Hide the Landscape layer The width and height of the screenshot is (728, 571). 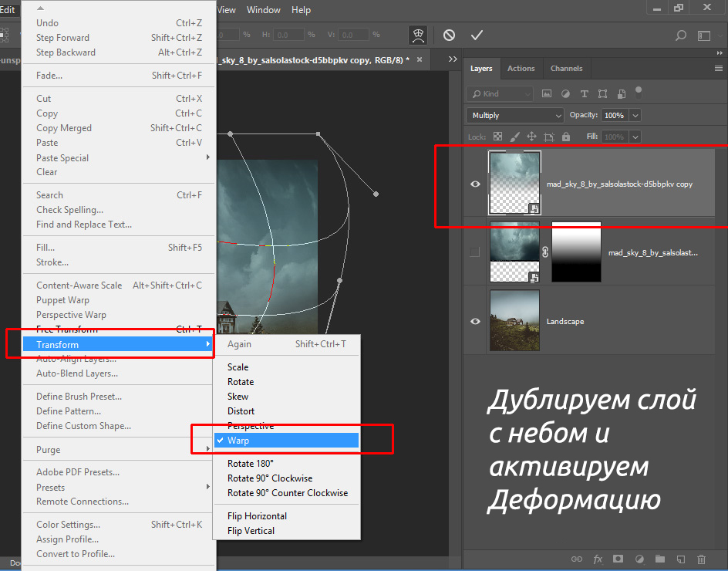[475, 321]
